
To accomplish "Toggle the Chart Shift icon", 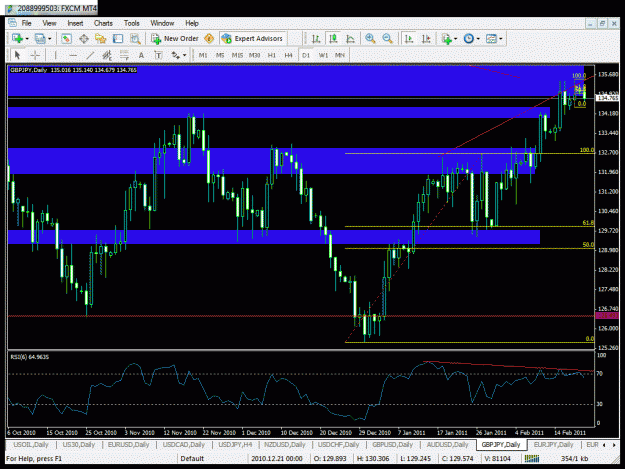I will point(426,39).
